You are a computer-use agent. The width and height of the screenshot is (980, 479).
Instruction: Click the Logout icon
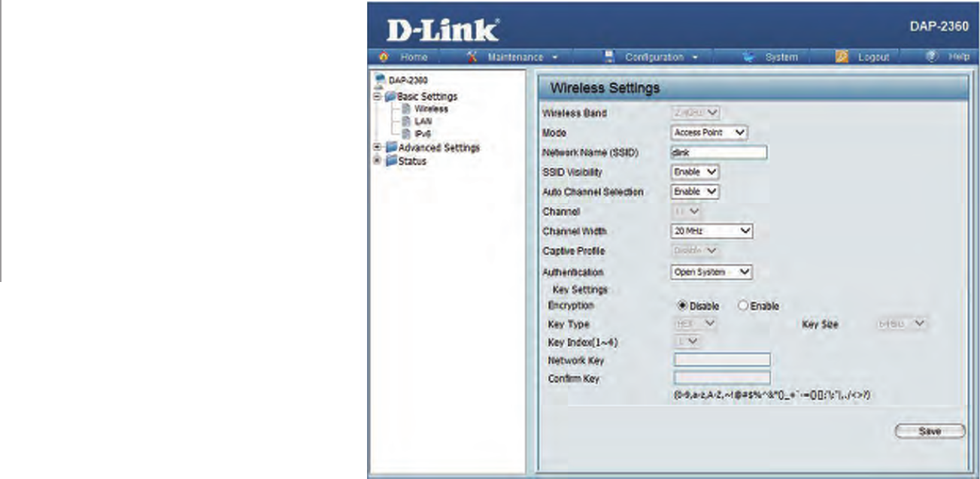tap(842, 57)
